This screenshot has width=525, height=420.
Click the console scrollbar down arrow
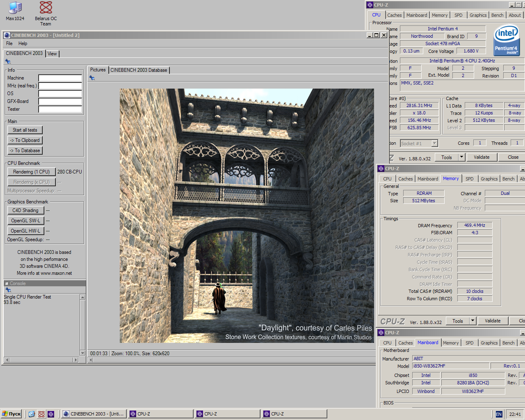[82, 353]
